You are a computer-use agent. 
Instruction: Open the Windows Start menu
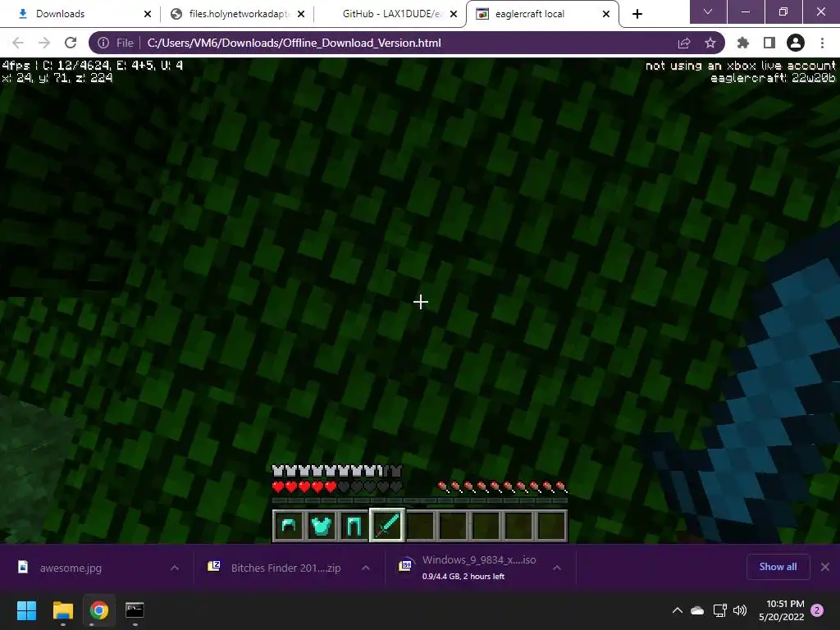click(x=26, y=610)
